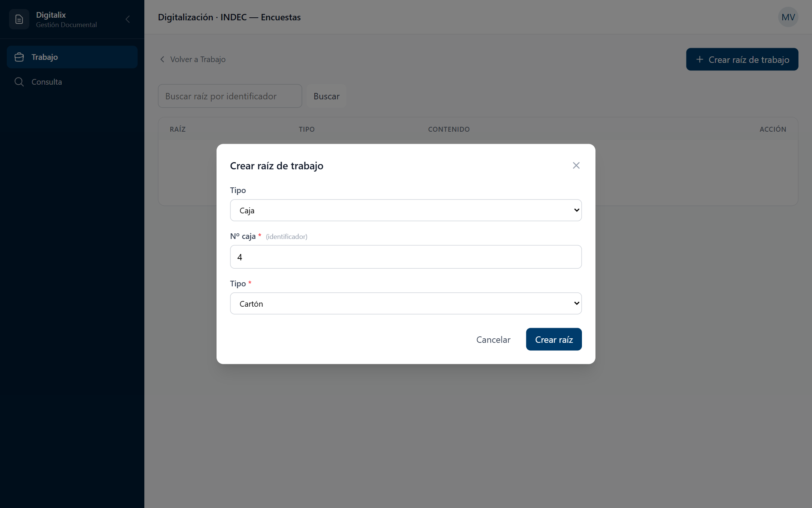Collapse the sidebar with the chevron
The image size is (812, 508).
click(x=128, y=19)
